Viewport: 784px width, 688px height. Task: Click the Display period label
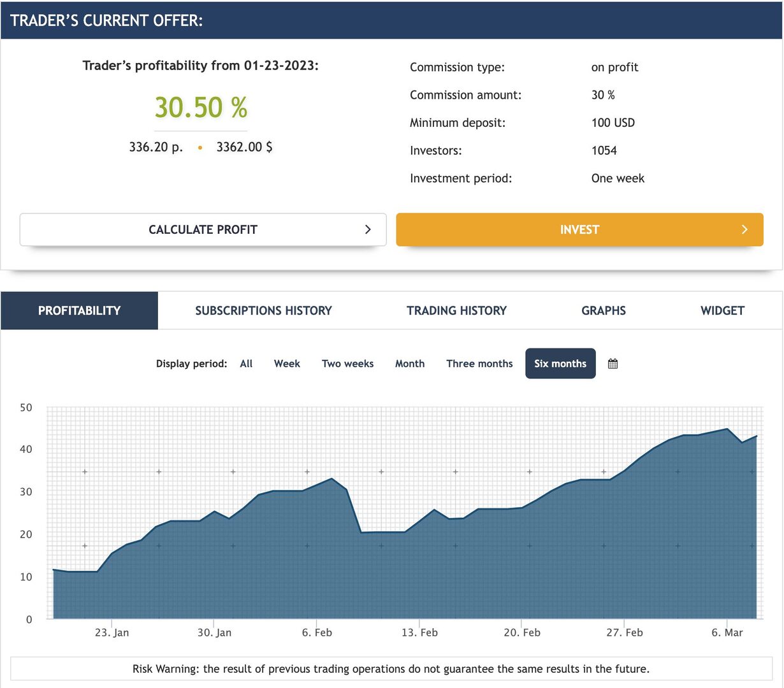pos(191,364)
